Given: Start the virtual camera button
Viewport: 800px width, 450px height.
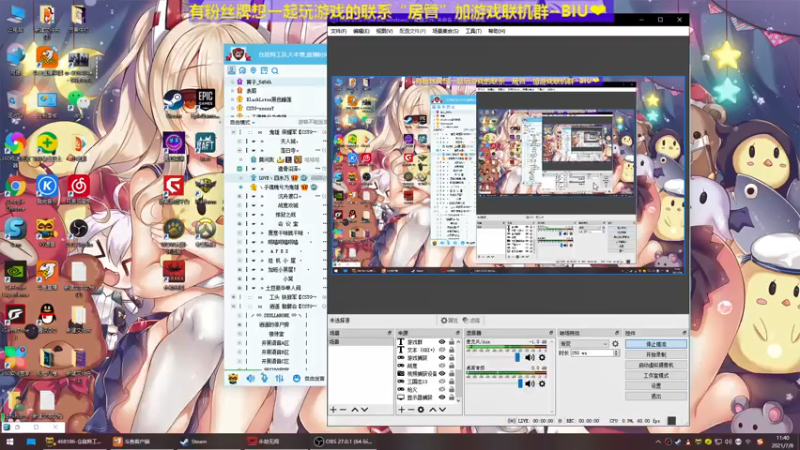Looking at the screenshot, I should (656, 365).
